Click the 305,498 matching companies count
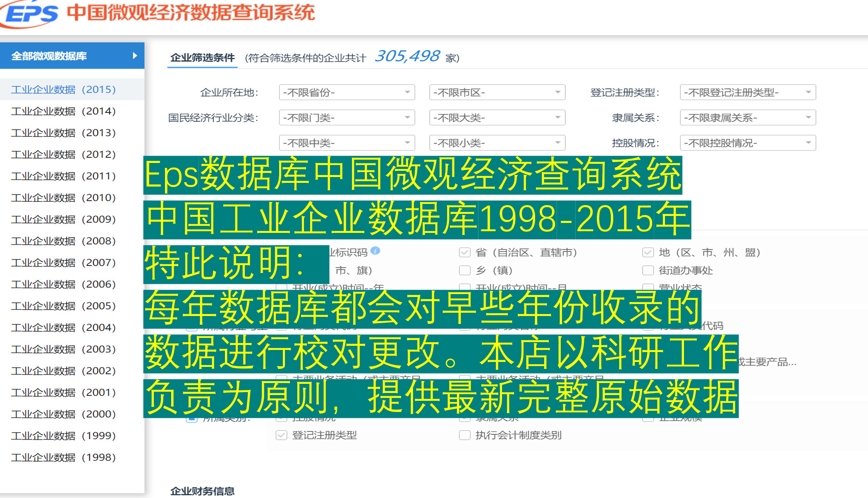Screen dimensions: 868x498 [407, 56]
